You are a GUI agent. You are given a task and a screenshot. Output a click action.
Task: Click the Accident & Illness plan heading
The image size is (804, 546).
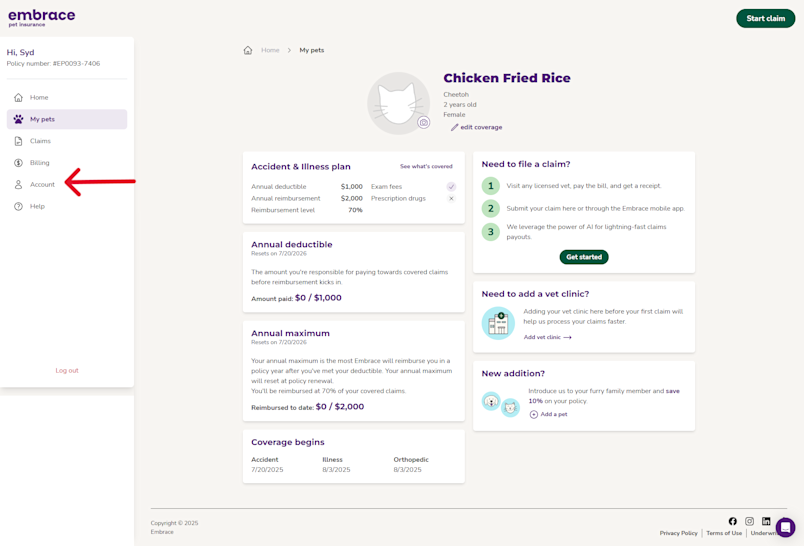[301, 167]
